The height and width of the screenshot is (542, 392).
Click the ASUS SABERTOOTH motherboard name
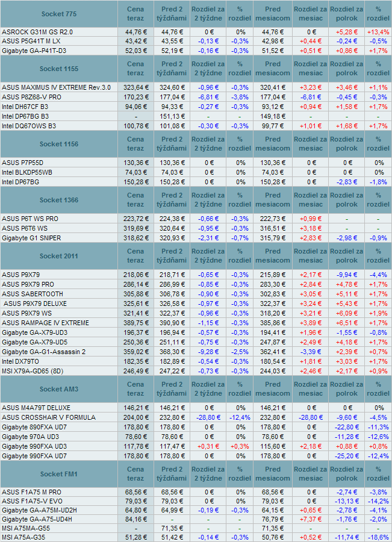[x=33, y=294]
